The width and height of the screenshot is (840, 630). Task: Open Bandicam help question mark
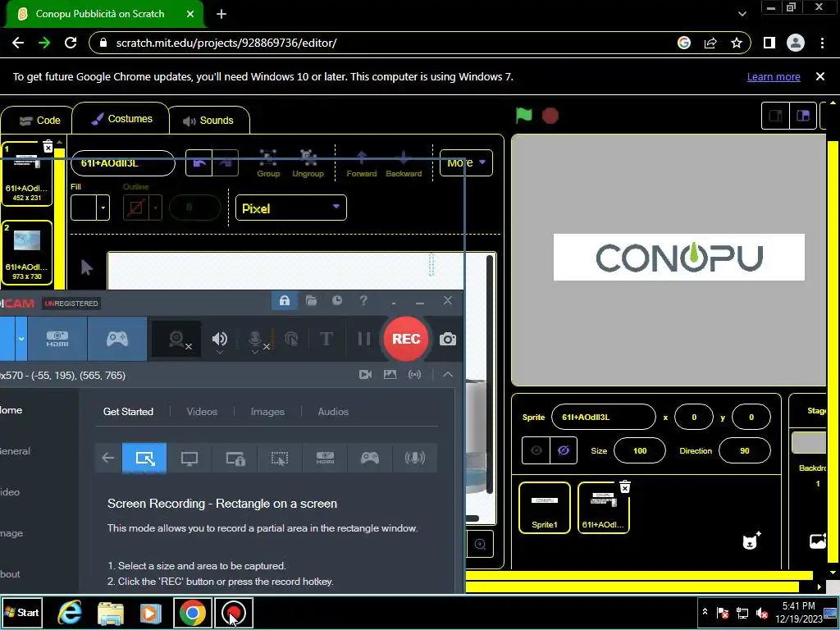pos(363,300)
